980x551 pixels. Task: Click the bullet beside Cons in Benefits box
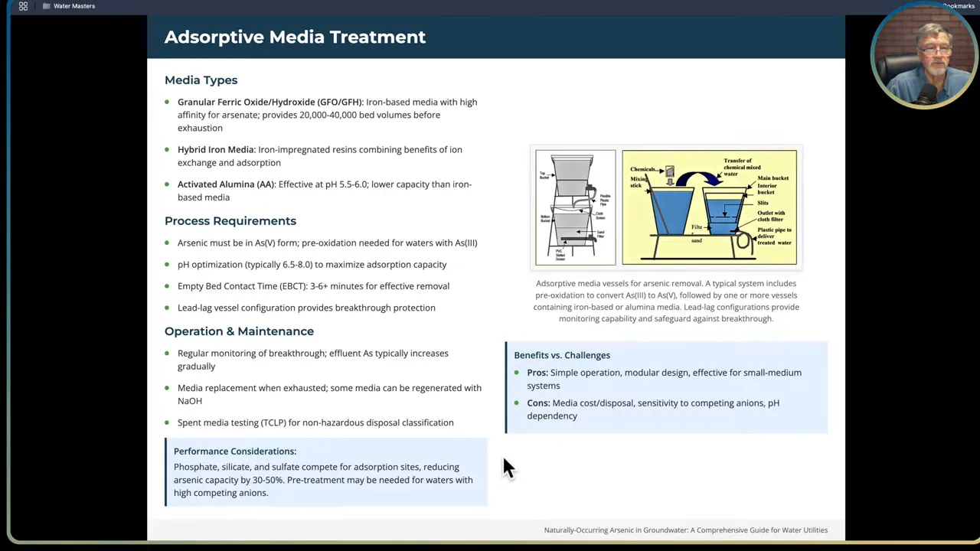coord(517,403)
